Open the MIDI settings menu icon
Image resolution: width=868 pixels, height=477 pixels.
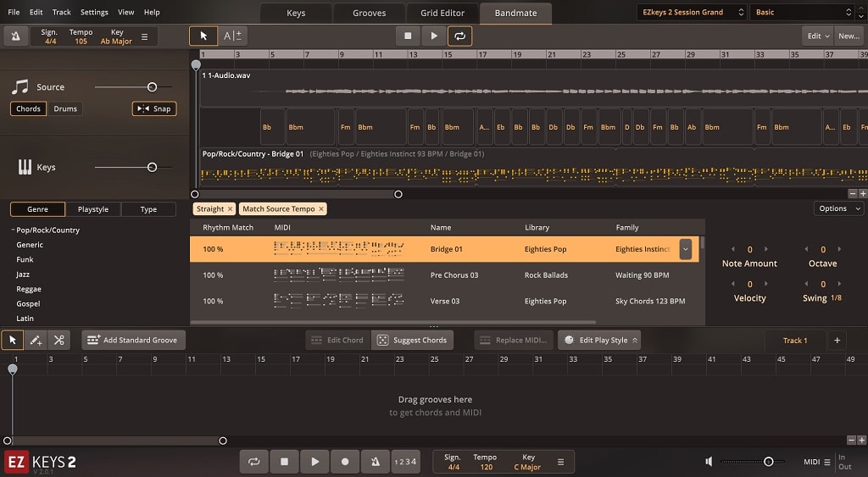coord(827,462)
